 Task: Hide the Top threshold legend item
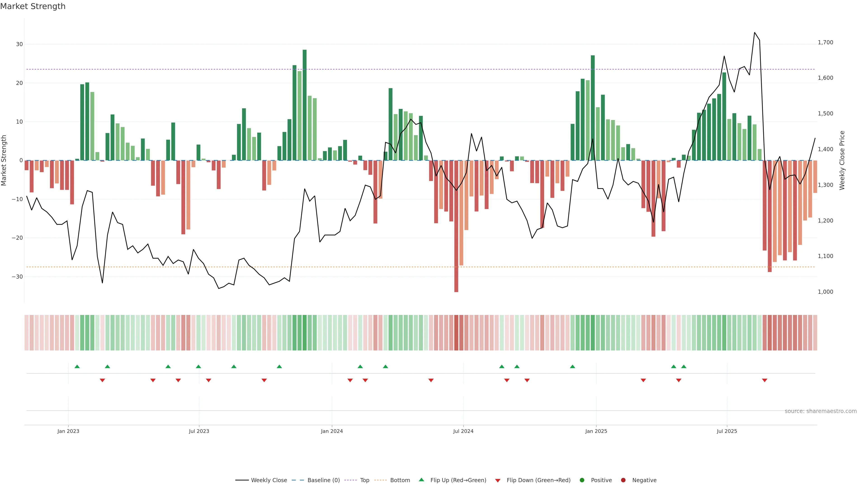pyautogui.click(x=364, y=480)
